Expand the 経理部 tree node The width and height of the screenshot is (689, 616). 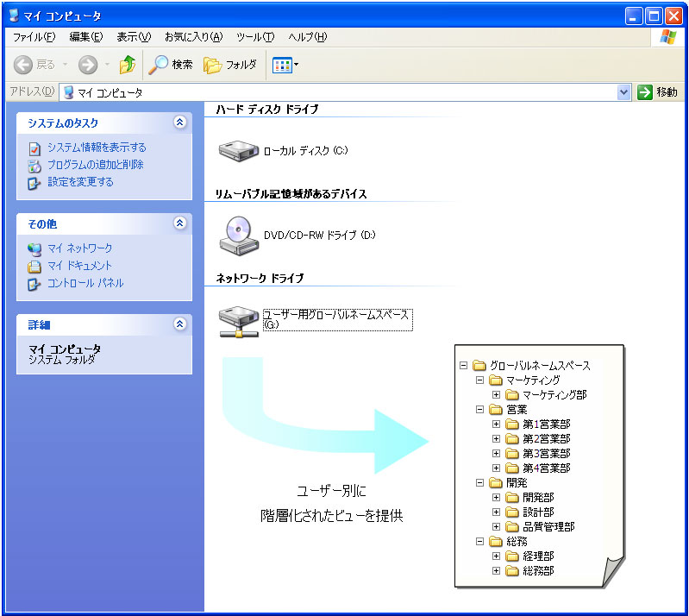496,556
